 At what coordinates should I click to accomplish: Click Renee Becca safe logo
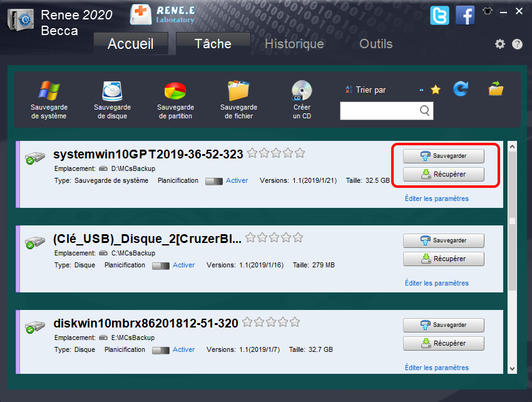click(x=21, y=20)
